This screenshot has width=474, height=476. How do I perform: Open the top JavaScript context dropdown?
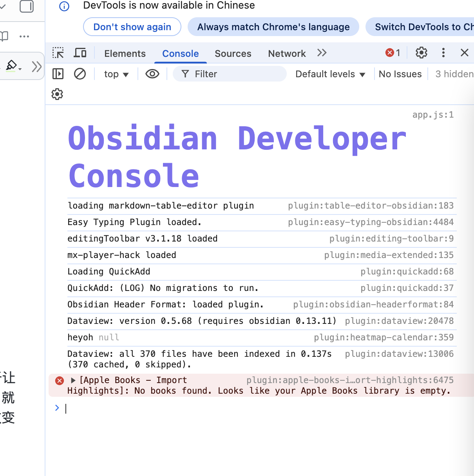click(116, 74)
